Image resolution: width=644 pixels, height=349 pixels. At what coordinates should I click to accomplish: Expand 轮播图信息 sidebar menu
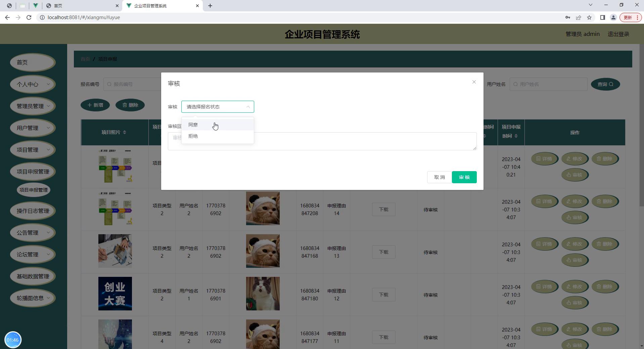click(33, 298)
